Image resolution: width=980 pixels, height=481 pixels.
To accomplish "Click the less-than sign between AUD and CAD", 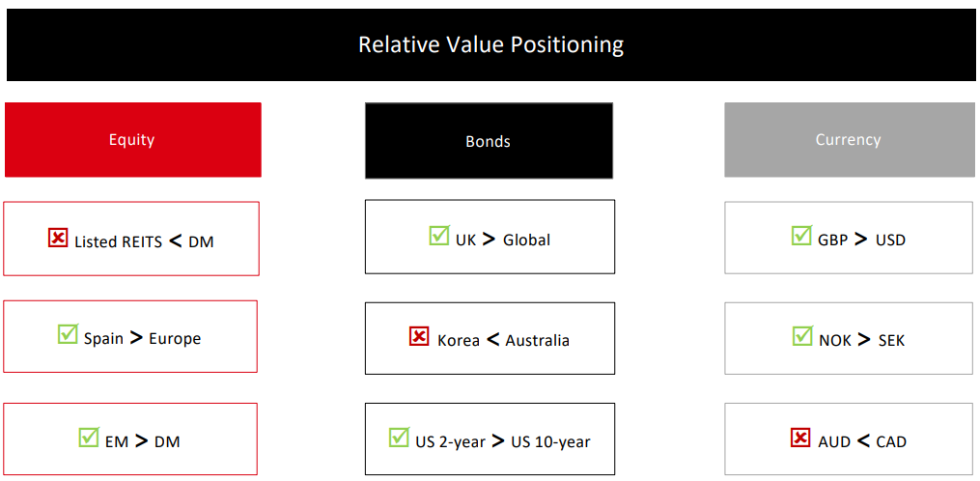I will 863,440.
